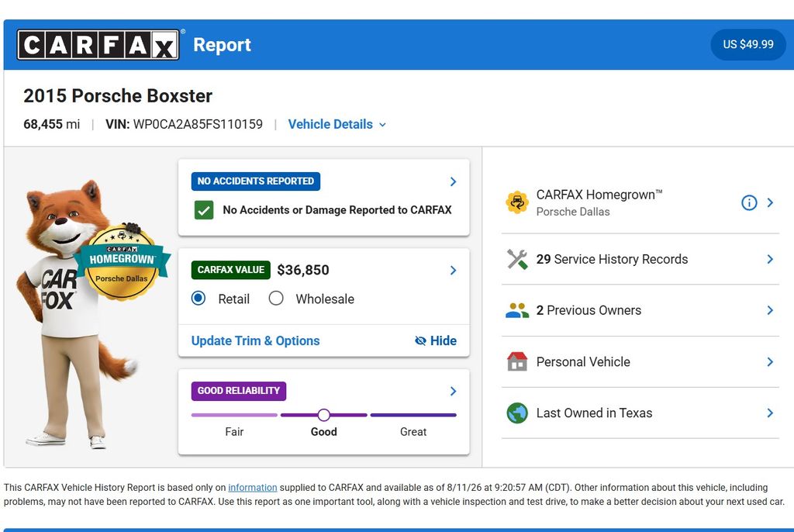Expand the No Accidents Reported chevron
This screenshot has height=532, width=794.
pyautogui.click(x=453, y=181)
